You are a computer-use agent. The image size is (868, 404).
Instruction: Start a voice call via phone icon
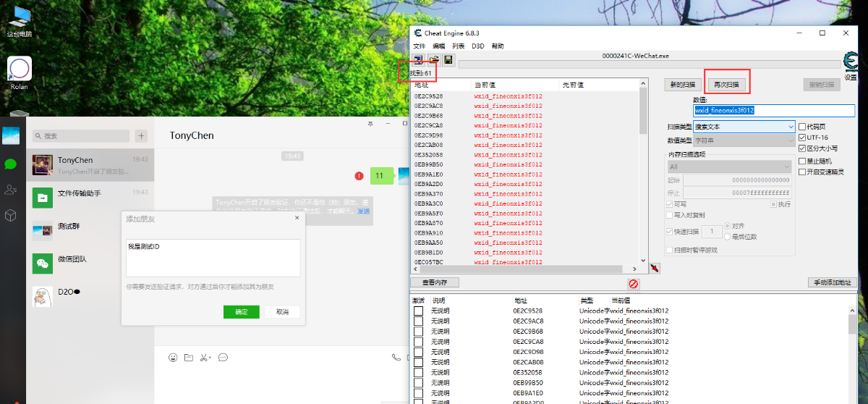396,357
